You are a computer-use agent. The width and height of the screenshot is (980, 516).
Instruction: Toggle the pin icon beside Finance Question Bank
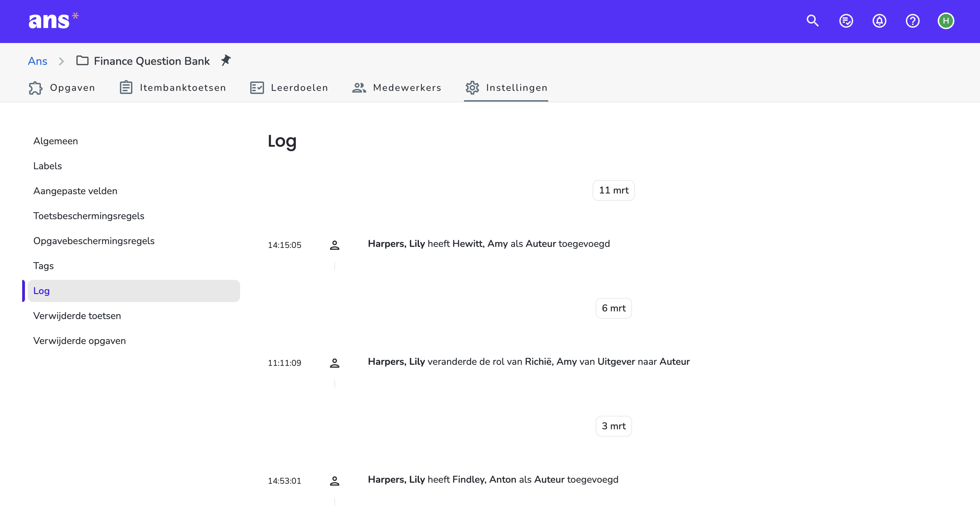(226, 60)
